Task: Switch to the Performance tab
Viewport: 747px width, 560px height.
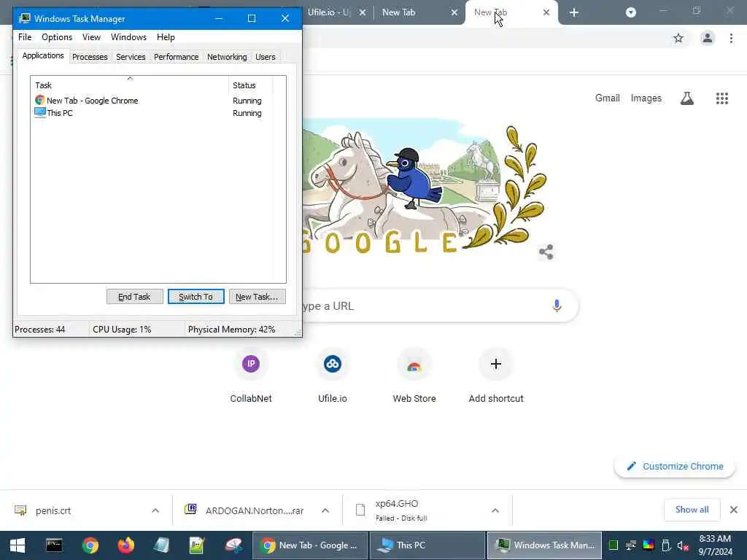Action: coord(176,57)
